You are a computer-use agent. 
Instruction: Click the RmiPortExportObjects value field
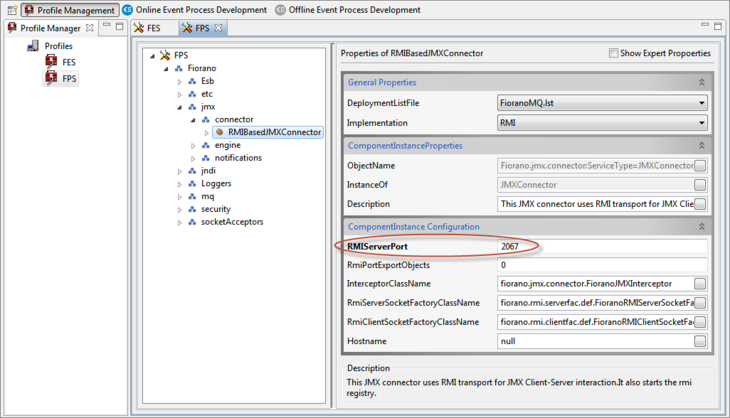click(x=602, y=265)
